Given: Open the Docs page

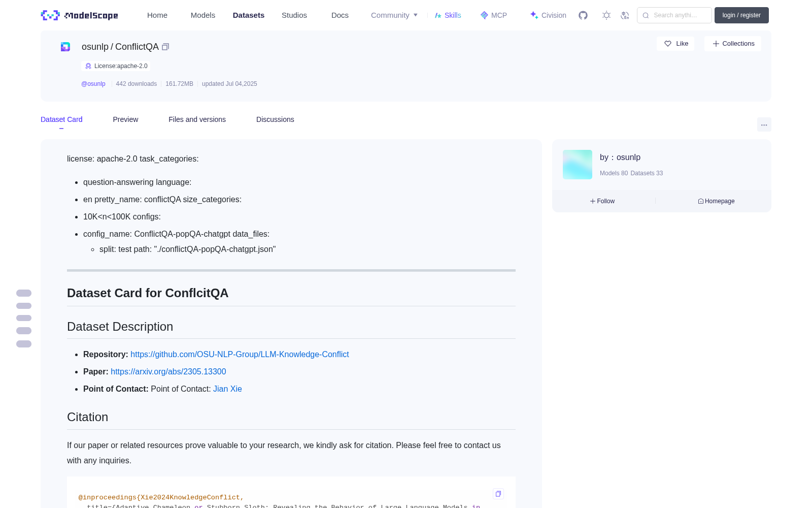Looking at the screenshot, I should [x=340, y=15].
